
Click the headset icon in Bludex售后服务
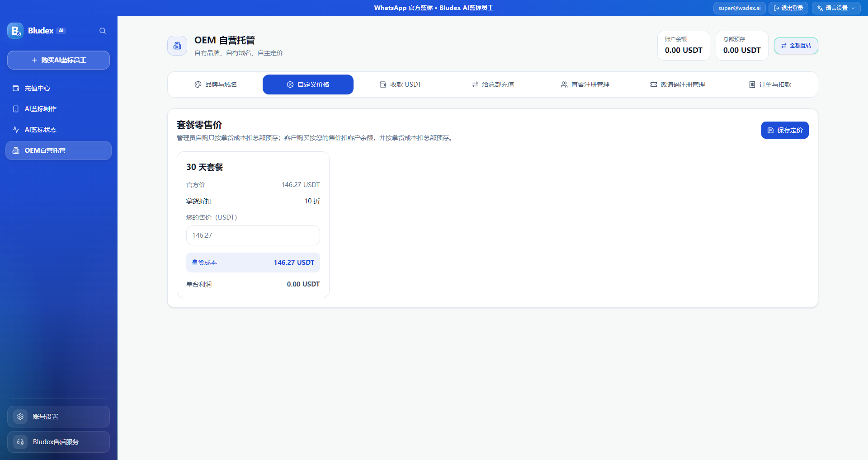click(20, 442)
